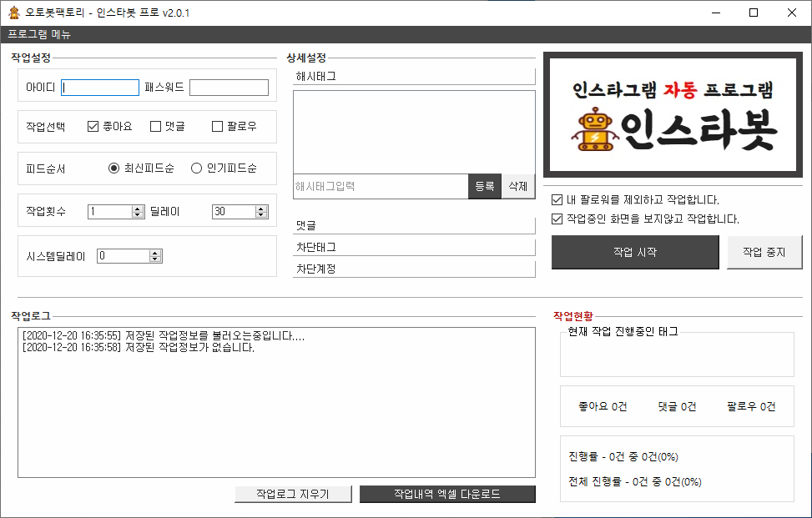Viewport: 812px width, 518px height.
Task: Expand the 차단태그 section
Action: pyautogui.click(x=414, y=248)
